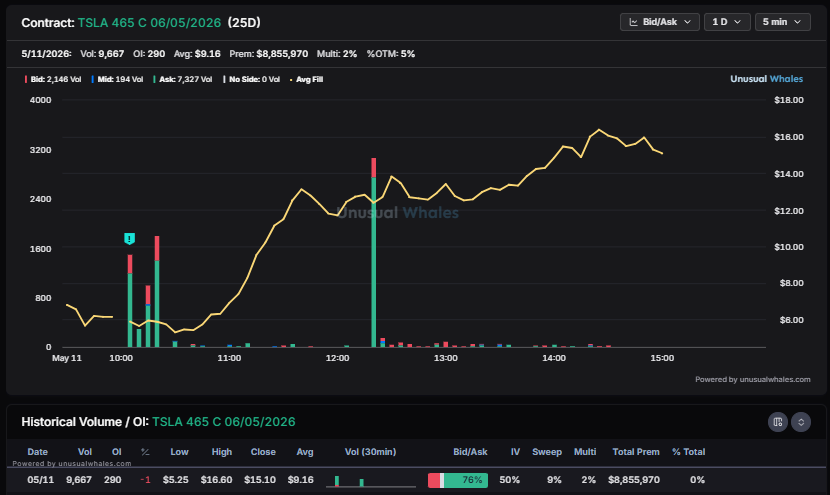
Task: Click the $8,855,970 Total Prem table cell
Action: coord(634,480)
